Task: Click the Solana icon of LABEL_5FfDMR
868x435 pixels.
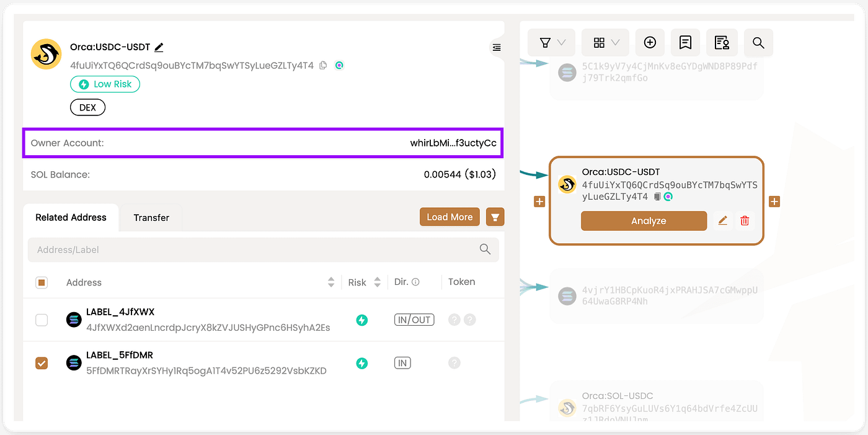Action: coord(74,363)
